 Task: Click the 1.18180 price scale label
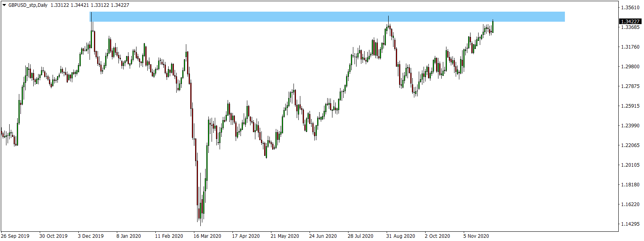[630, 185]
